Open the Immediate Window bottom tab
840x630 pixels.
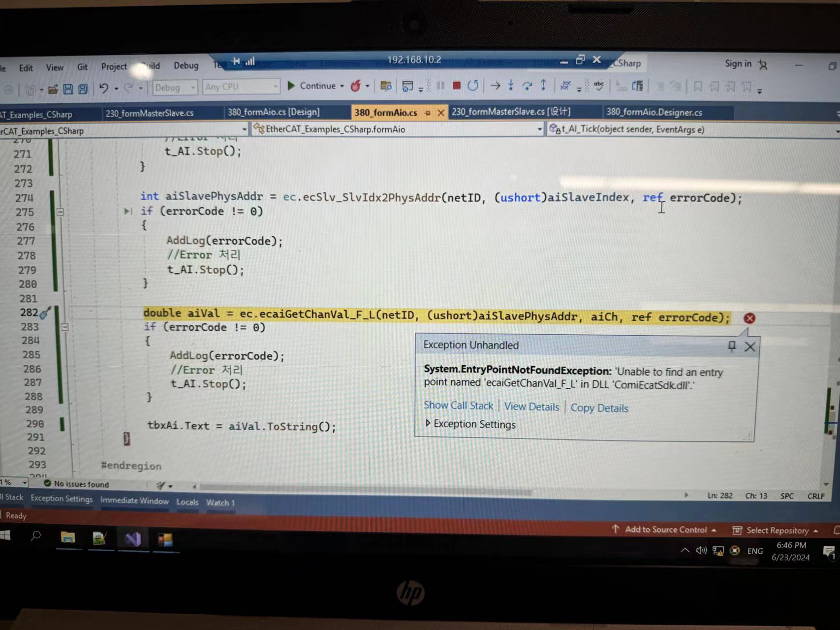(134, 501)
